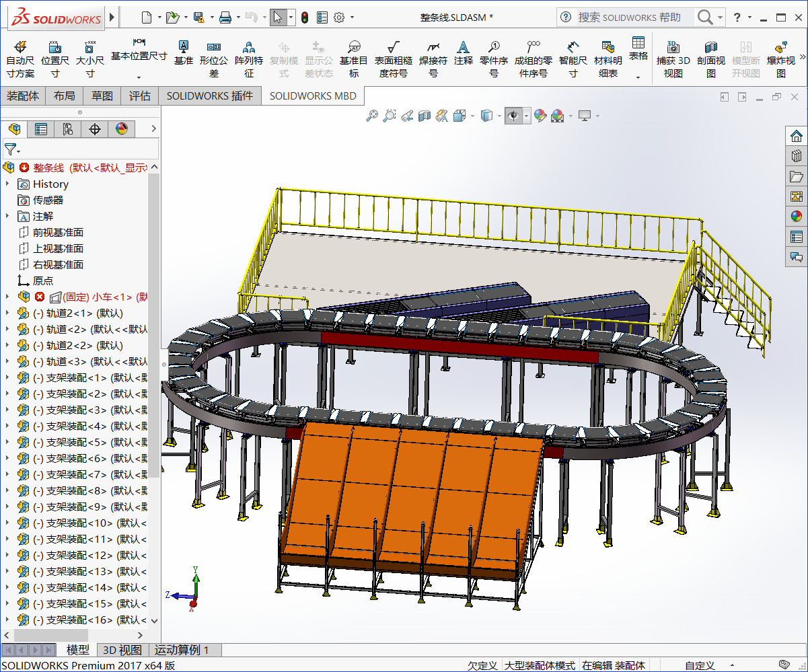Select the 模型 (Model) bottom tab

click(78, 650)
